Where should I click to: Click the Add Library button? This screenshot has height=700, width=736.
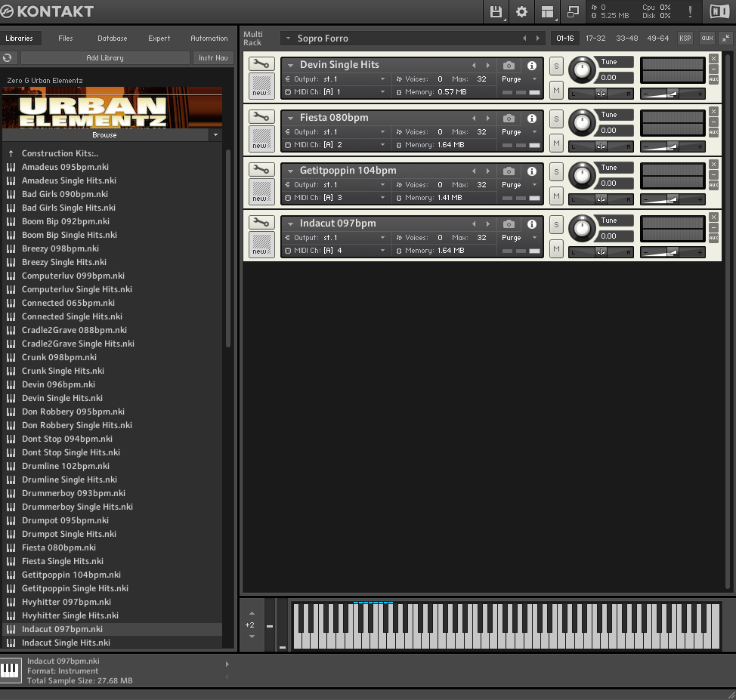(x=105, y=57)
